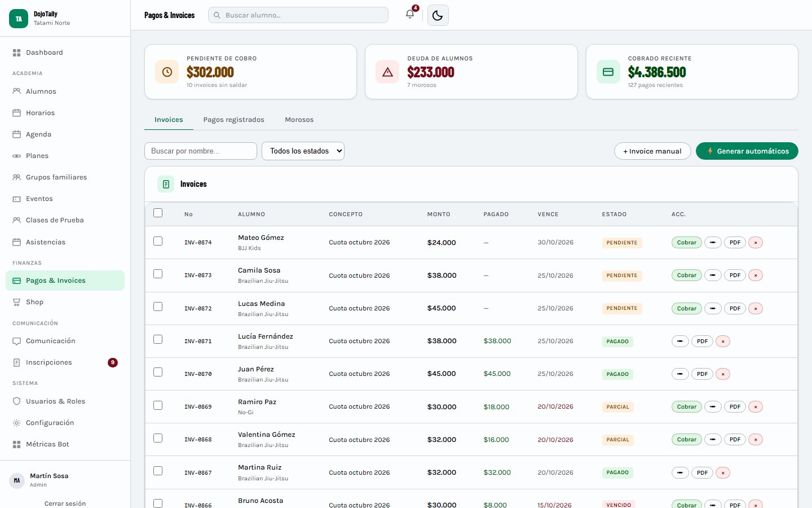Click the Buscar por nombre input
The height and width of the screenshot is (508, 812).
pyautogui.click(x=201, y=151)
